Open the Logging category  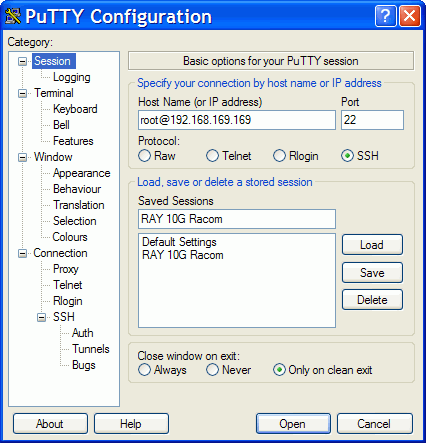coord(72,77)
